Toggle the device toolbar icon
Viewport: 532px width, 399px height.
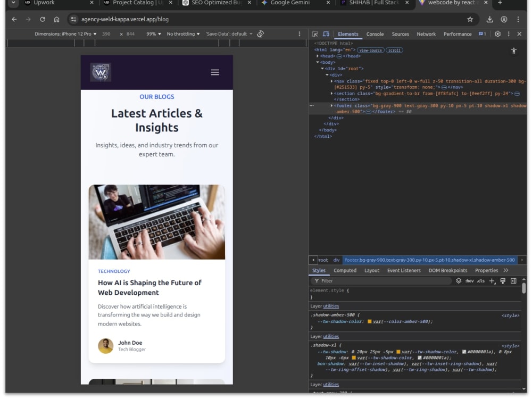click(326, 34)
